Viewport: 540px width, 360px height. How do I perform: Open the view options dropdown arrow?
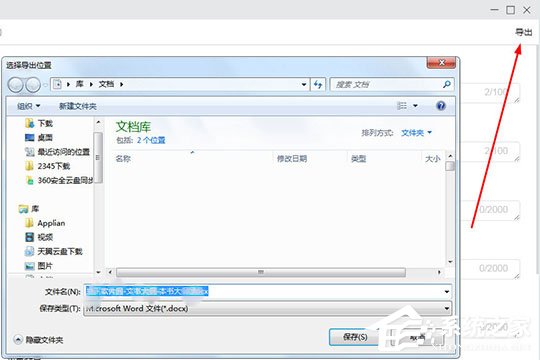click(x=415, y=106)
